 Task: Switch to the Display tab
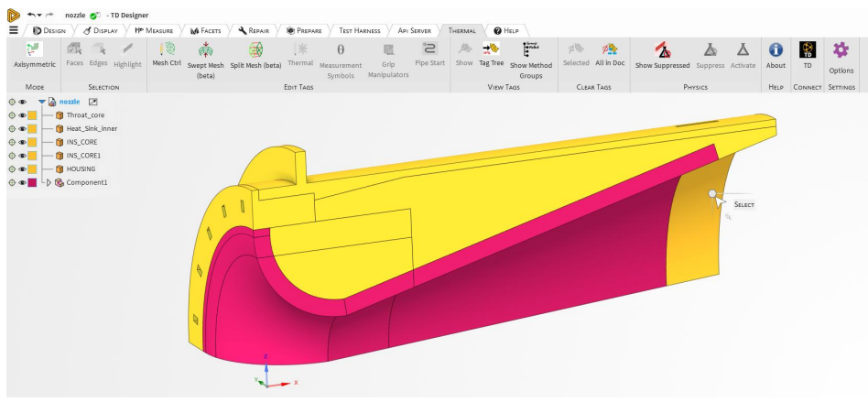[x=101, y=30]
